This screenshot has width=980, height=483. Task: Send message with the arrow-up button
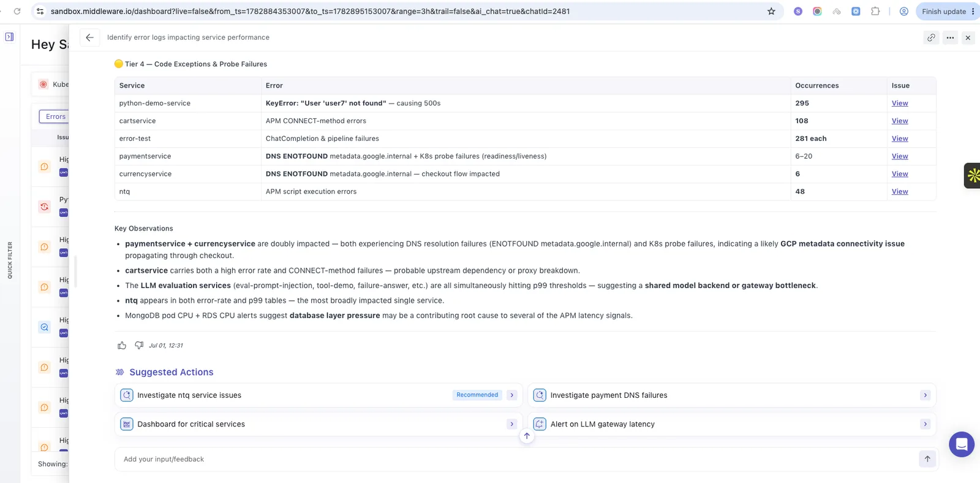coord(927,459)
